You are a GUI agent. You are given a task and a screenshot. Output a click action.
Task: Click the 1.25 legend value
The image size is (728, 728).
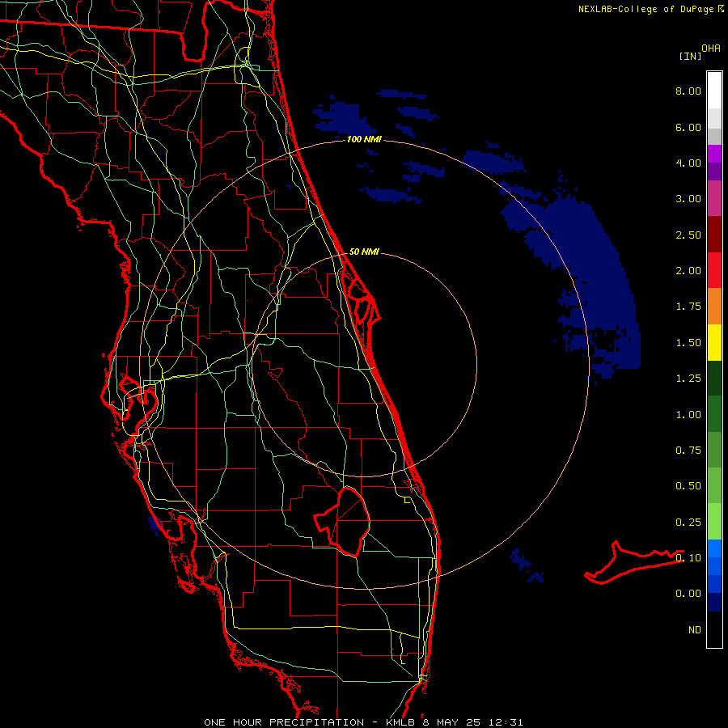(x=688, y=379)
